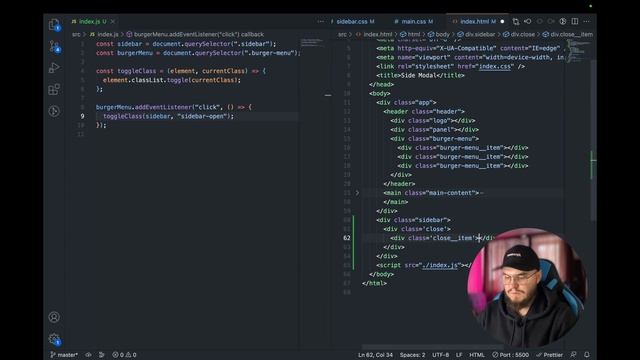Change indentation via Spaces: 2
This screenshot has height=360, width=640.
(x=412, y=355)
